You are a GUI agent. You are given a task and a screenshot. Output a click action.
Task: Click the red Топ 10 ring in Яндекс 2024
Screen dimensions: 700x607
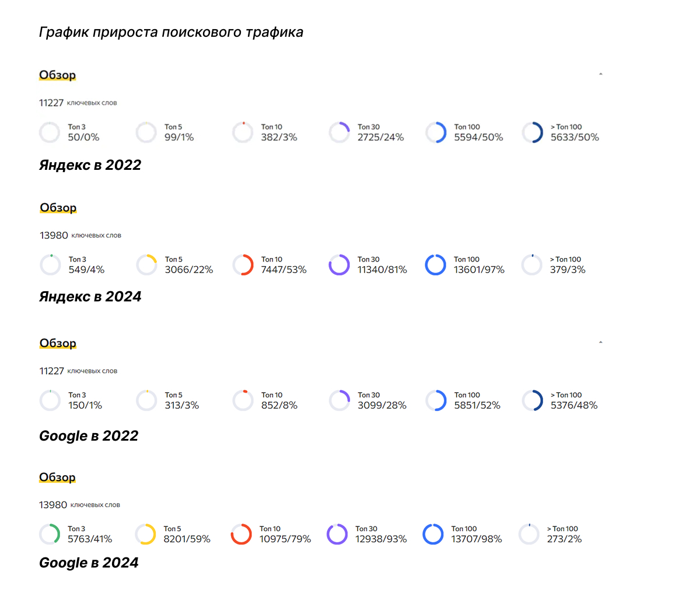click(243, 265)
